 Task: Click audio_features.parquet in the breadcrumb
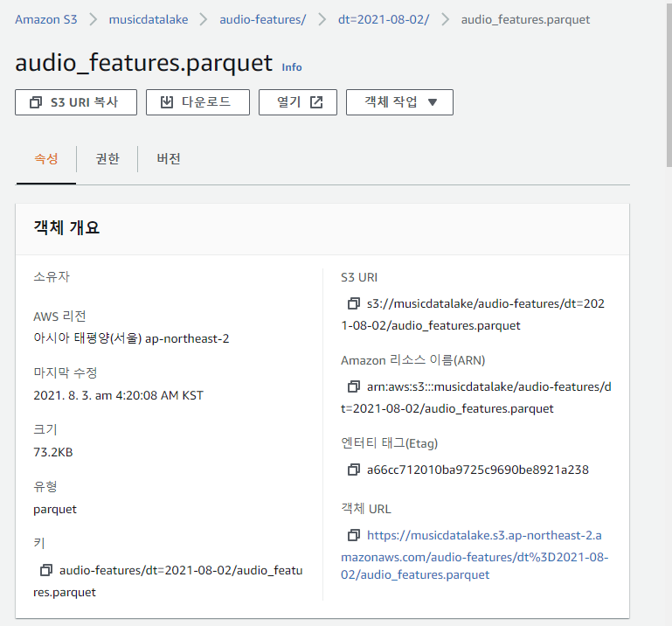[x=525, y=20]
